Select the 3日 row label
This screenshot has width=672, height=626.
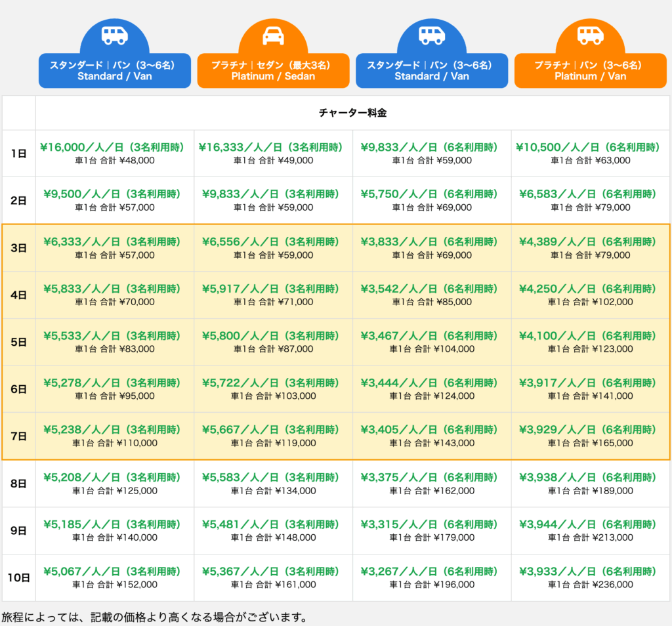pyautogui.click(x=19, y=248)
